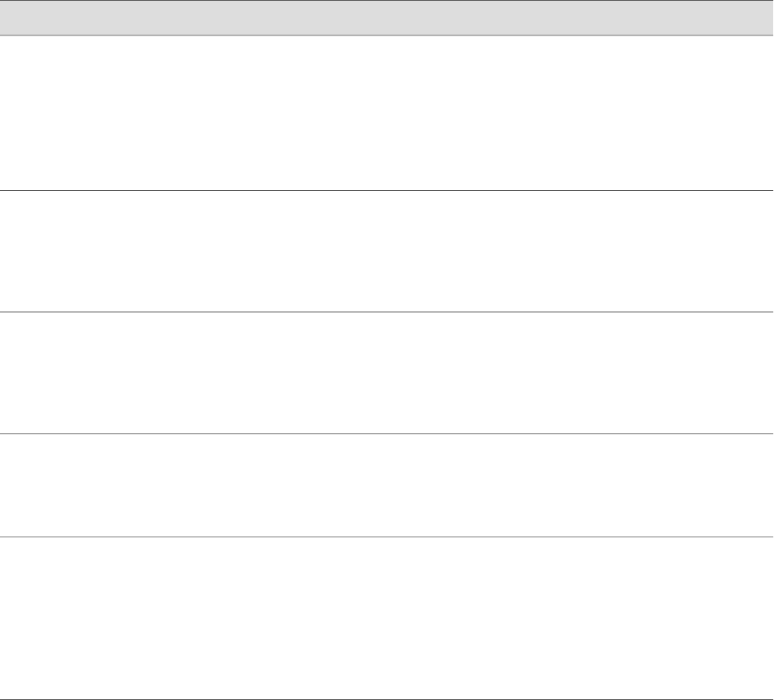
Task: Click the top border of the gray header
Action: (x=387, y=1)
